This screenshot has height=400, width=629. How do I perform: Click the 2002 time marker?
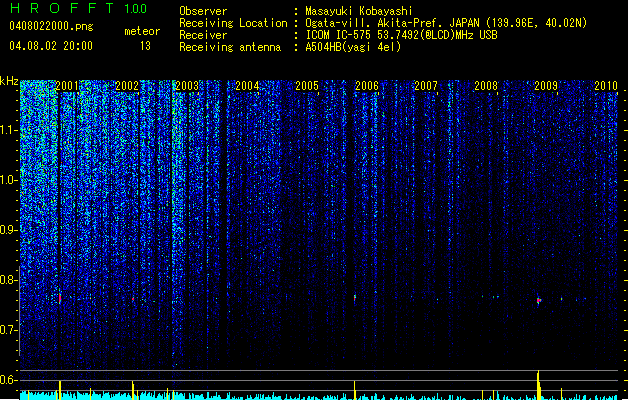click(x=127, y=86)
